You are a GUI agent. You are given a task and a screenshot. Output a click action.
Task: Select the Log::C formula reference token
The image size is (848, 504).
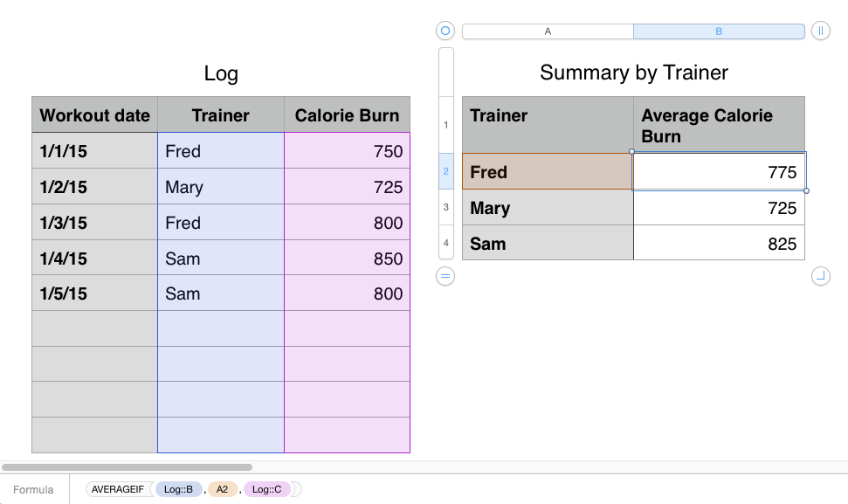click(266, 489)
